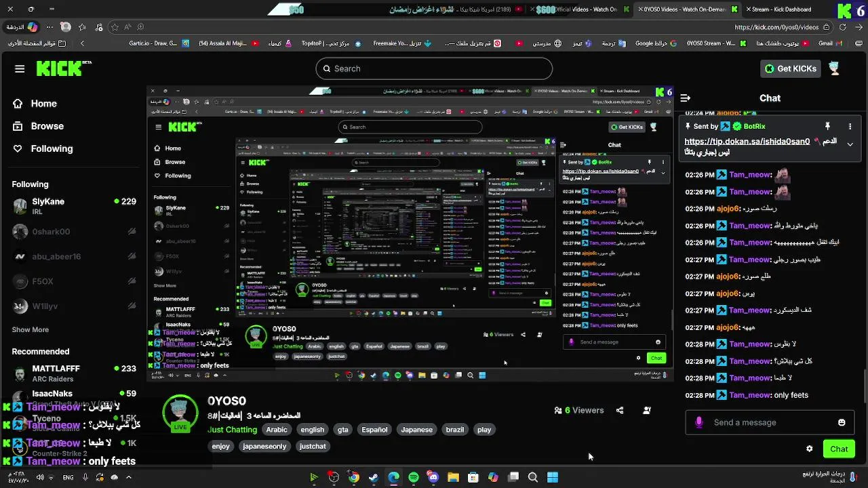Select the japaneseonly tag
The height and width of the screenshot is (488, 868).
pos(264,447)
